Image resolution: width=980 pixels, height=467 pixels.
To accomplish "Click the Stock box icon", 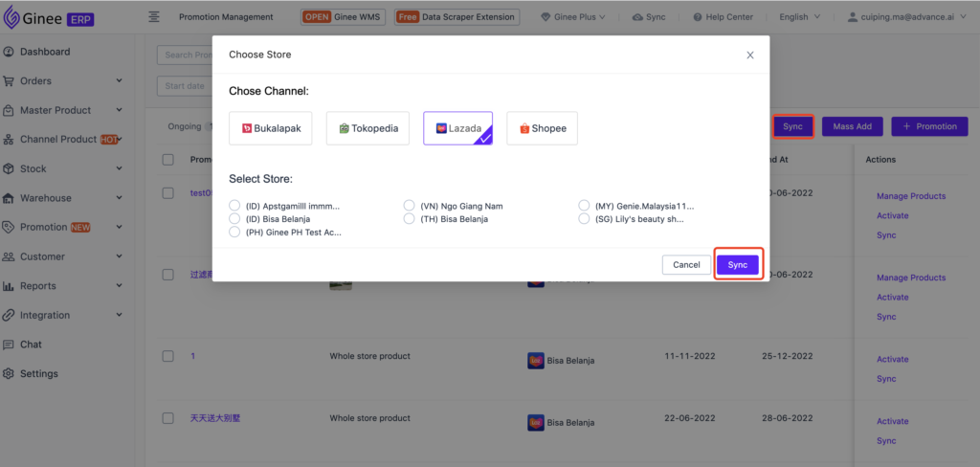I will coord(9,168).
